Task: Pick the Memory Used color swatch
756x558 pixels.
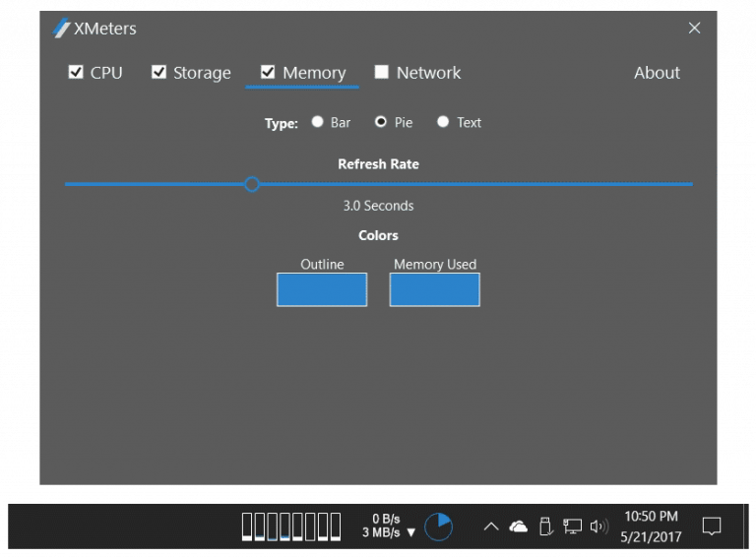Action: pos(434,289)
